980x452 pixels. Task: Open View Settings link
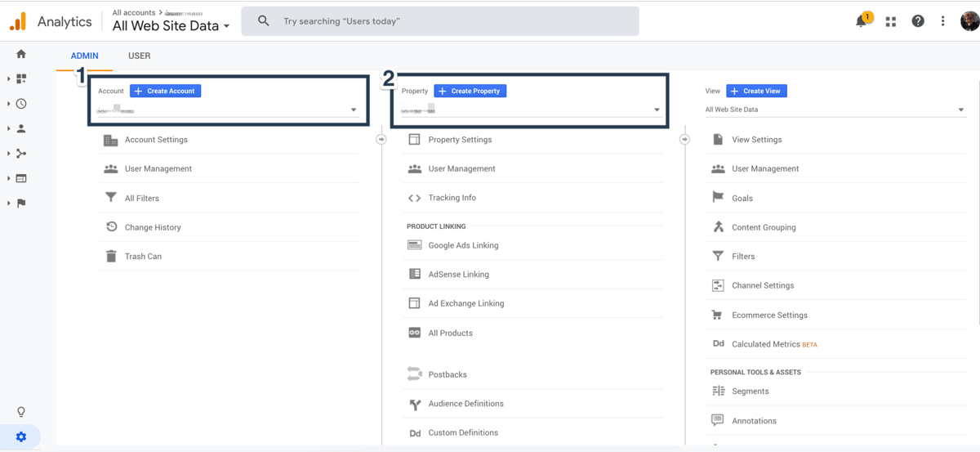pyautogui.click(x=756, y=140)
